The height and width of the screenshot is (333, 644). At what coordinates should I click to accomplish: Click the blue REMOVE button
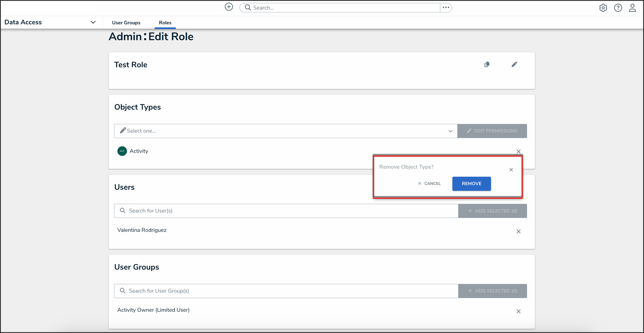(x=471, y=184)
